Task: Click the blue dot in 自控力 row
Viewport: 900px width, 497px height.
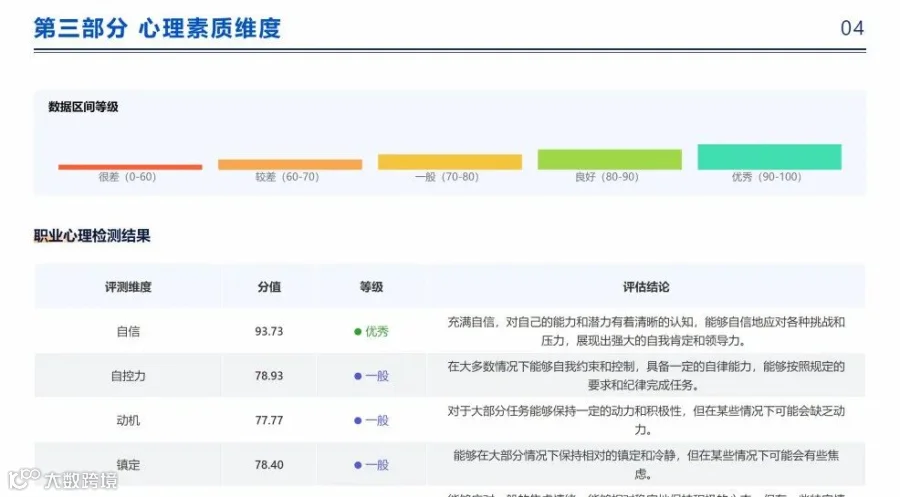Action: 358,376
